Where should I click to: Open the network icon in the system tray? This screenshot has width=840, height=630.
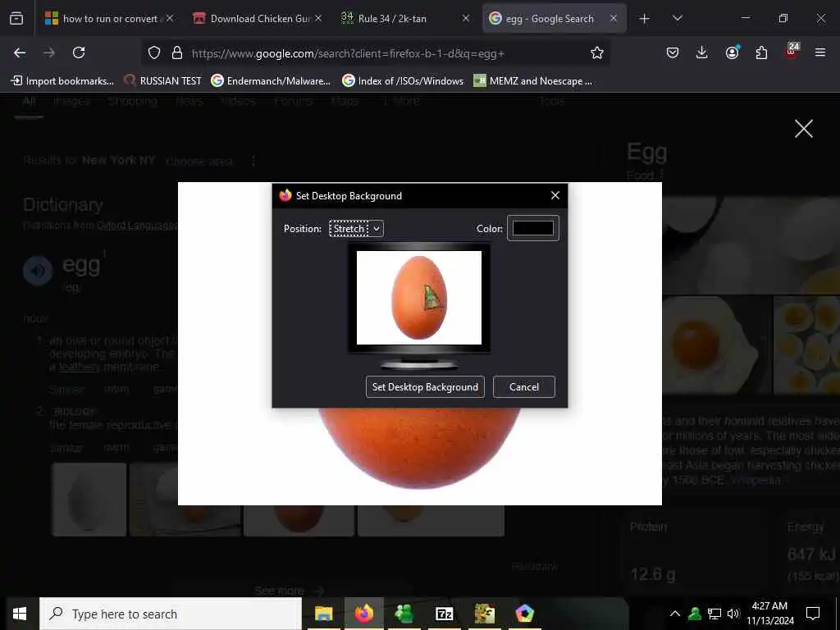pyautogui.click(x=714, y=614)
